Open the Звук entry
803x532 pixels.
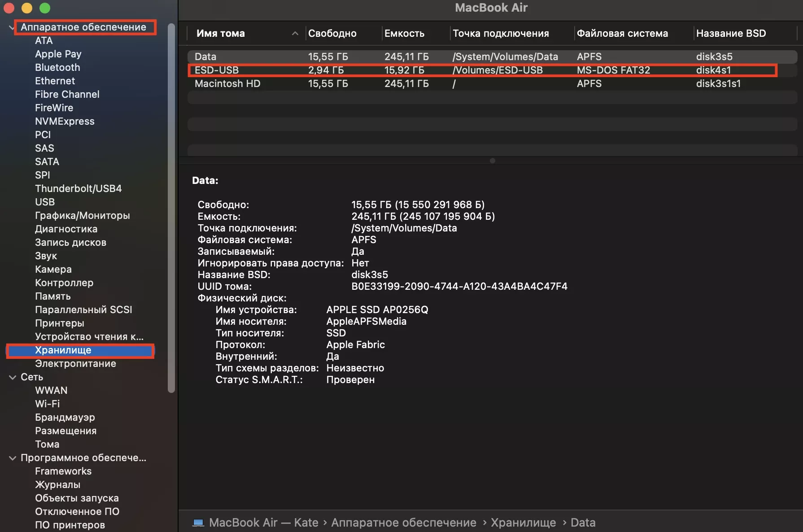pyautogui.click(x=46, y=256)
